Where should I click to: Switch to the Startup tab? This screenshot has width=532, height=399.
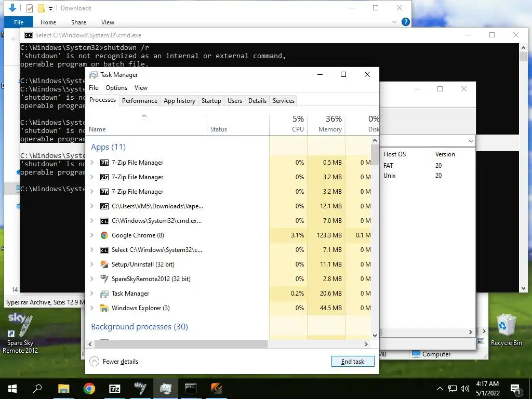pyautogui.click(x=211, y=101)
